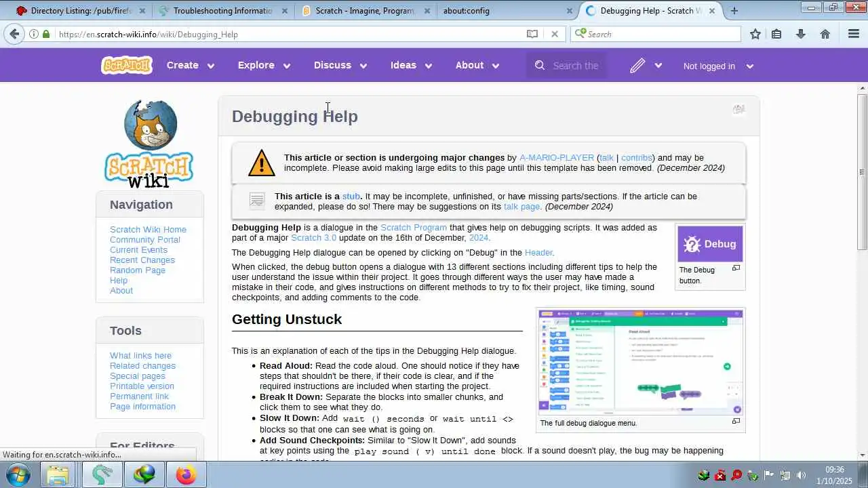Click the green padlock security icon
This screenshot has height=488, width=868.
[46, 34]
